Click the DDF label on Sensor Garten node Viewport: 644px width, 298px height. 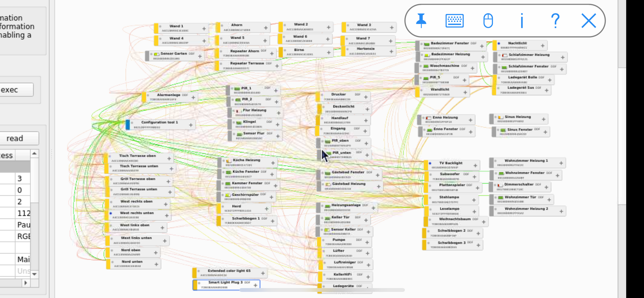point(192,53)
